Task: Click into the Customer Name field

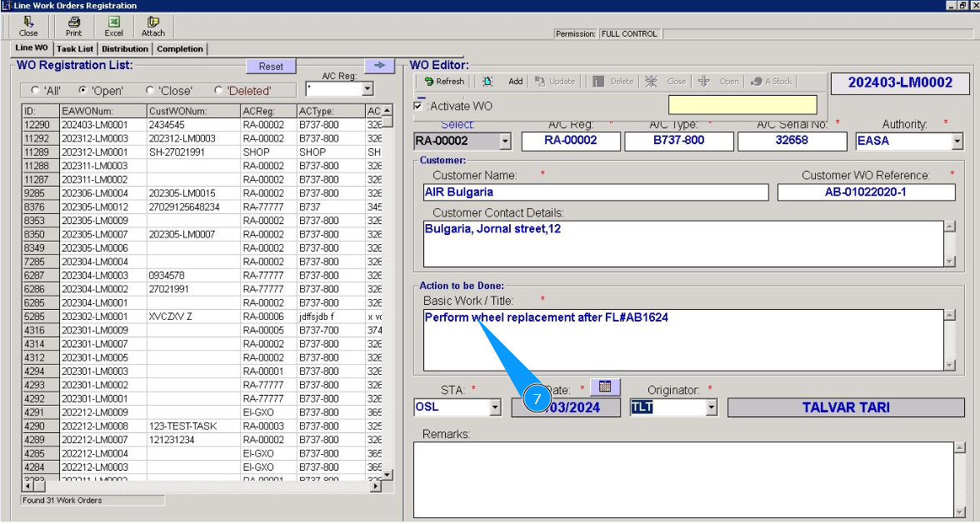Action: pyautogui.click(x=596, y=192)
